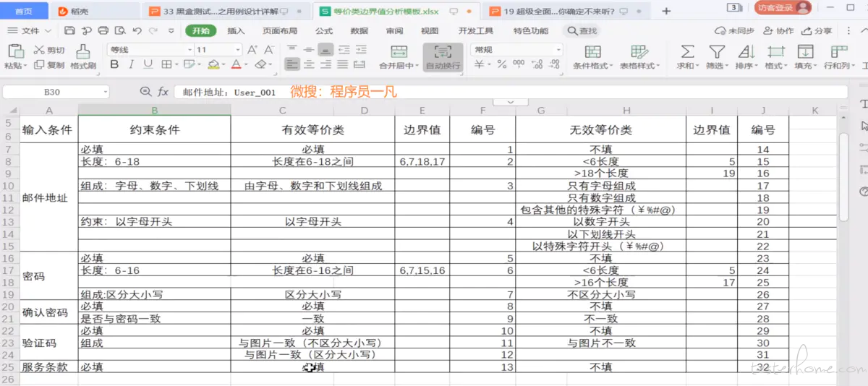Open the 稻壳 document tab
This screenshot has width=868, height=386.
95,11
